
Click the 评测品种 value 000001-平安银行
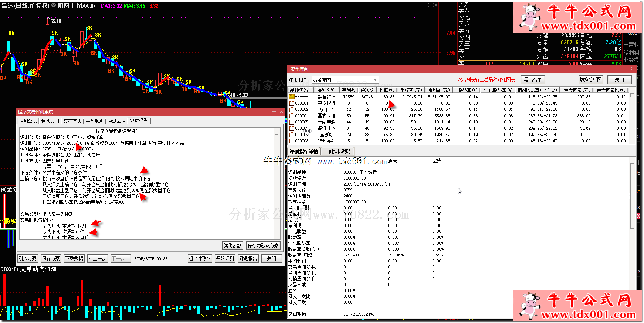(360, 172)
